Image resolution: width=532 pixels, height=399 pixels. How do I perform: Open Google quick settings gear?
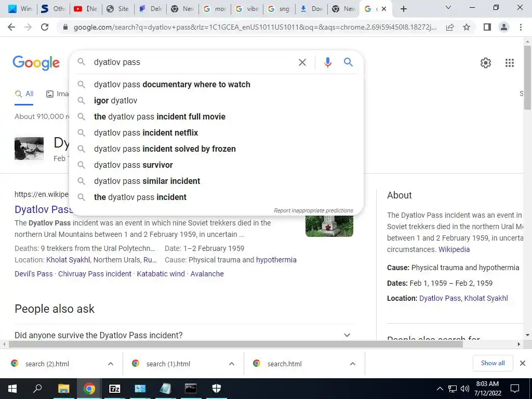click(x=486, y=63)
